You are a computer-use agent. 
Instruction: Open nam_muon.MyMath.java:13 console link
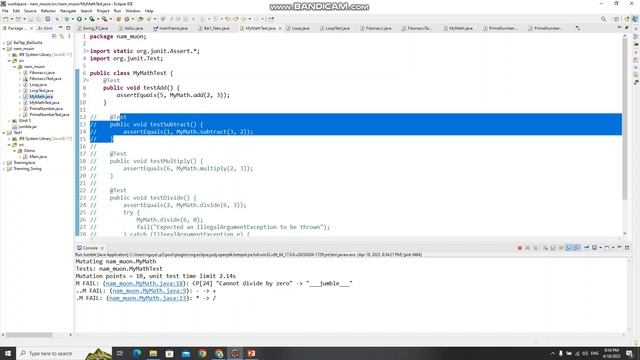(x=148, y=298)
